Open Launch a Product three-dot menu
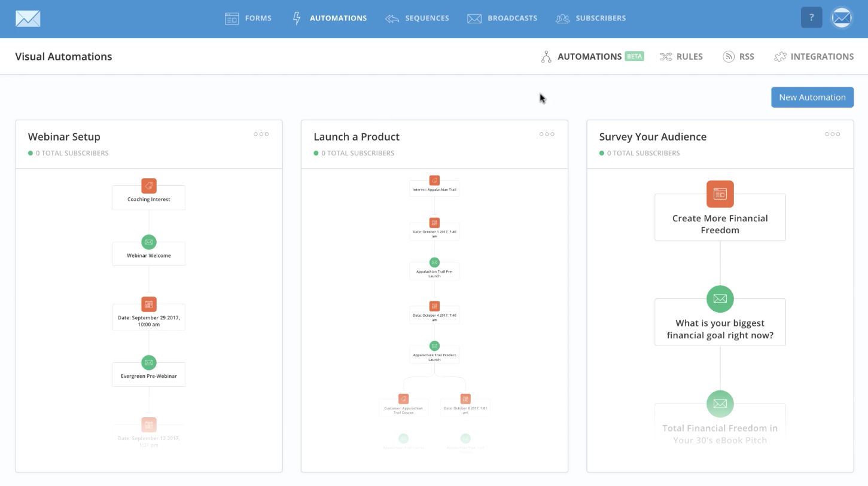The width and height of the screenshot is (868, 486). (547, 134)
